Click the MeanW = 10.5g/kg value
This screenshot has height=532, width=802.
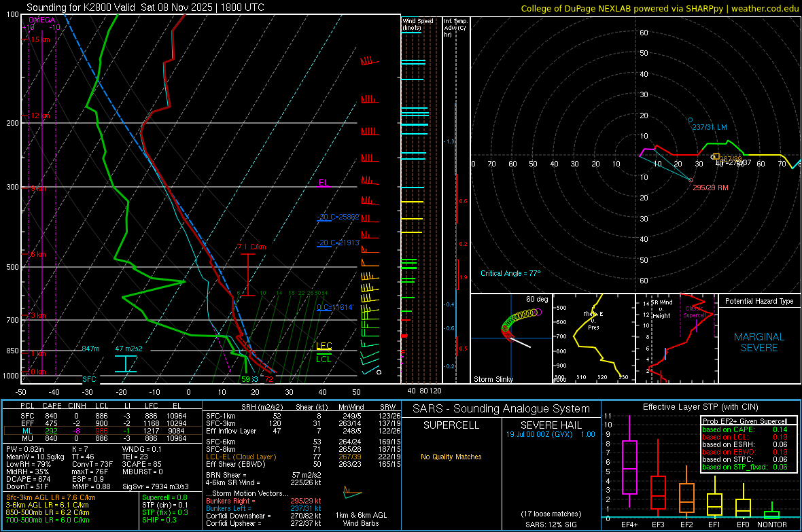tap(35, 457)
